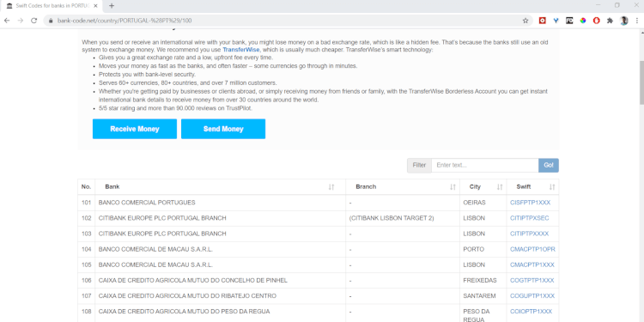Open the blue Y extension icon
The image size is (644, 322).
[556, 21]
